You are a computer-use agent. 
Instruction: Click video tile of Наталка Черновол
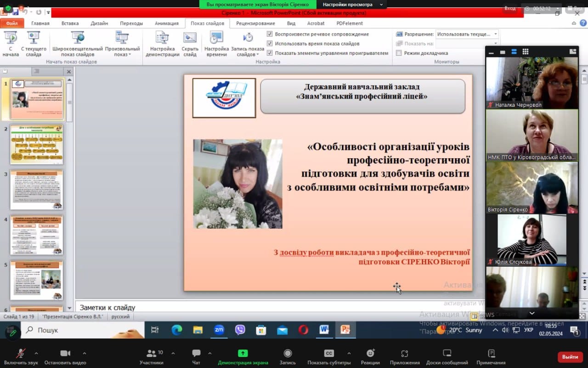532,83
